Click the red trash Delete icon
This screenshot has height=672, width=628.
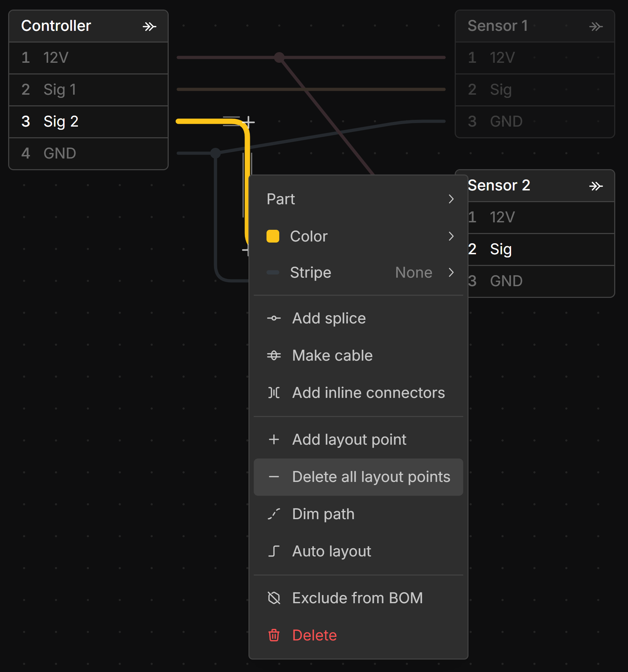point(274,635)
